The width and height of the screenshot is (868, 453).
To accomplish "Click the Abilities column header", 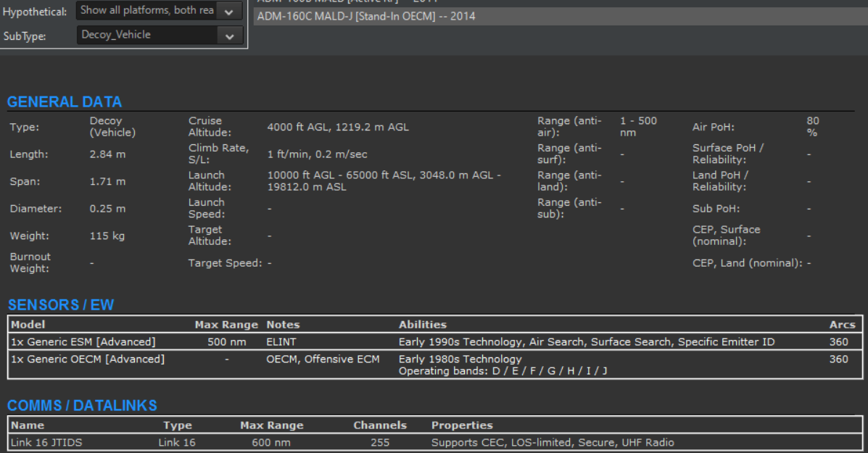I will tap(422, 325).
